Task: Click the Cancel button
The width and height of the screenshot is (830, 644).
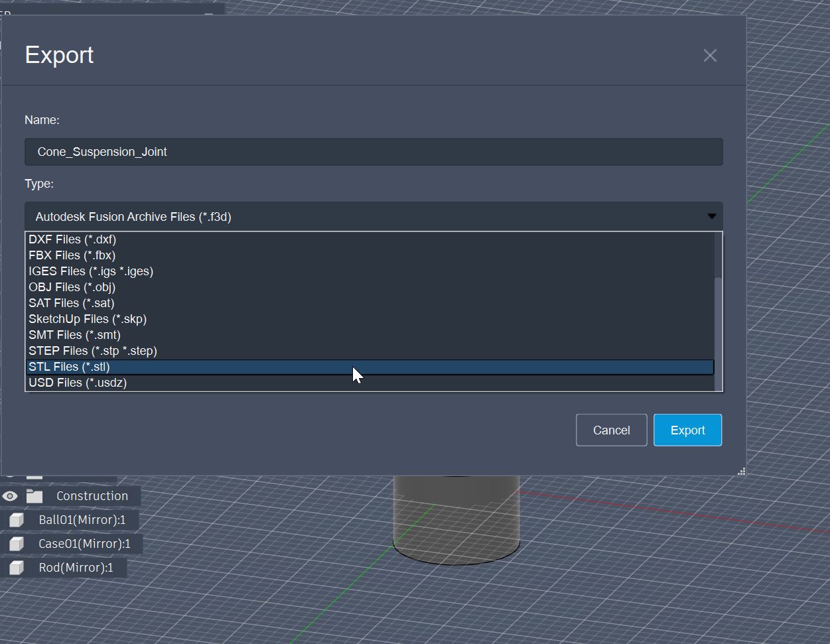Action: [x=611, y=430]
